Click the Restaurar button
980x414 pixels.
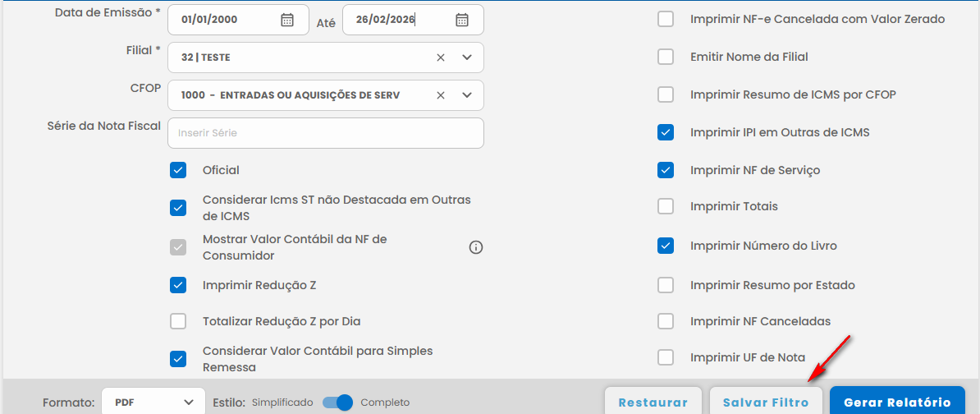[x=653, y=402]
